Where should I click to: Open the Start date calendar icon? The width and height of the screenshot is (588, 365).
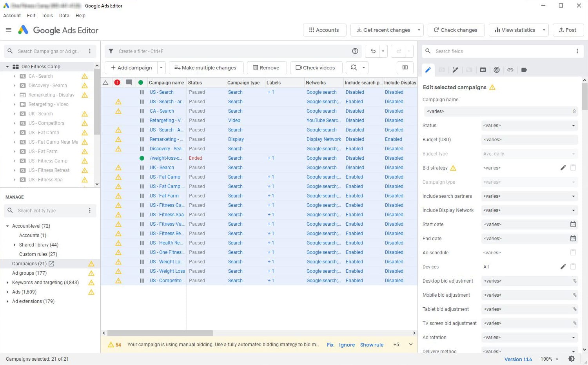[573, 224]
